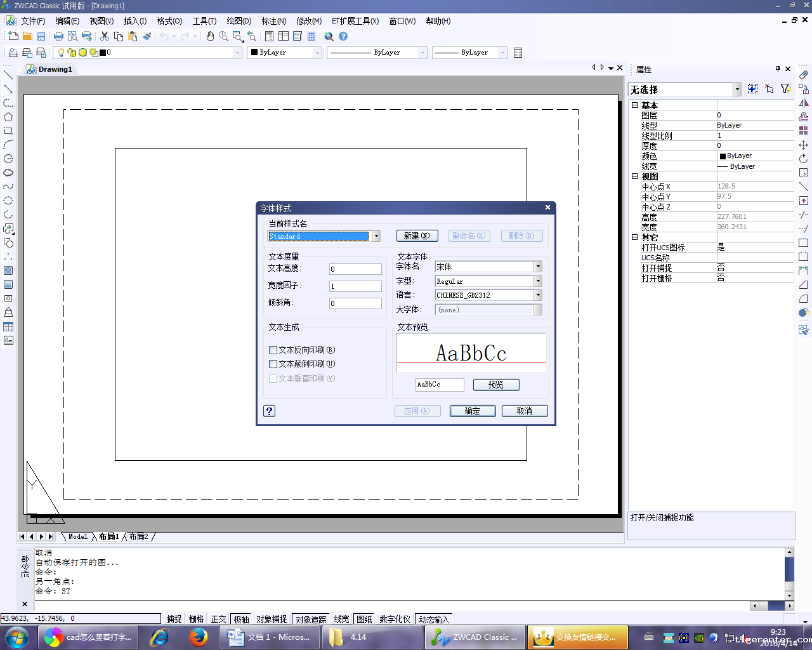Switch to the 布局2 layout tab
This screenshot has height=650, width=812.
point(138,536)
